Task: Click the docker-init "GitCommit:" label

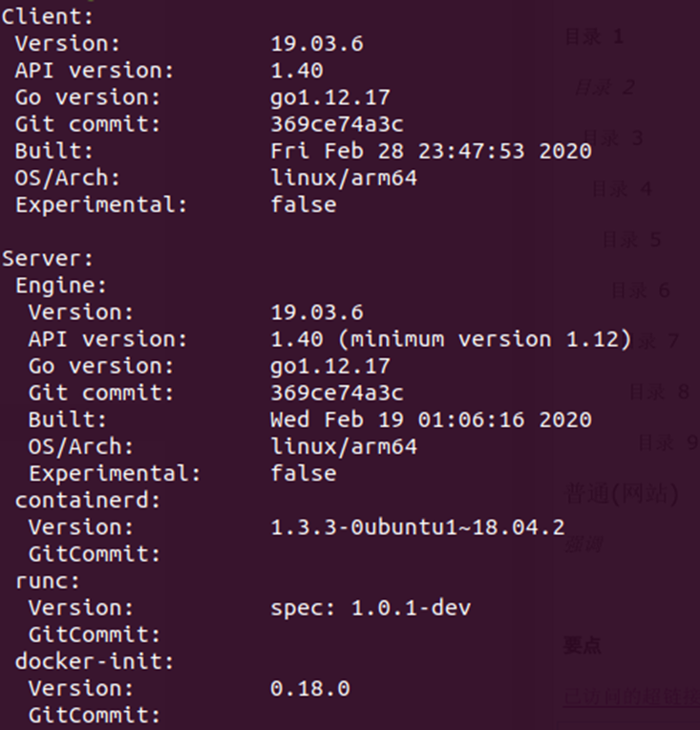Action: click(95, 716)
